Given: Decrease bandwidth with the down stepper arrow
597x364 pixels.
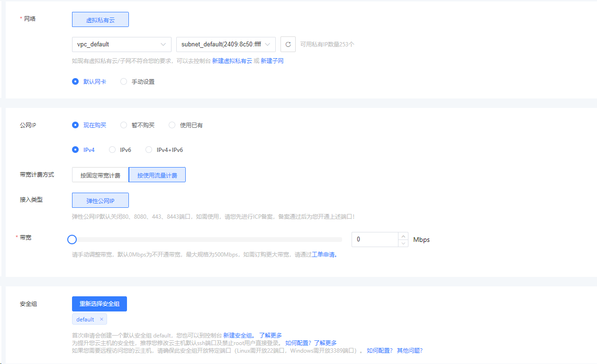Looking at the screenshot, I should [x=403, y=243].
